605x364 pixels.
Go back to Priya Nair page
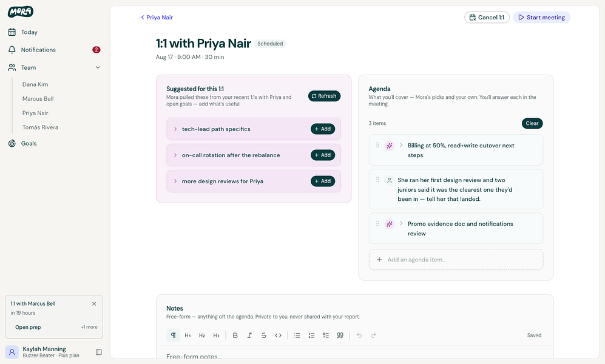[x=157, y=18]
